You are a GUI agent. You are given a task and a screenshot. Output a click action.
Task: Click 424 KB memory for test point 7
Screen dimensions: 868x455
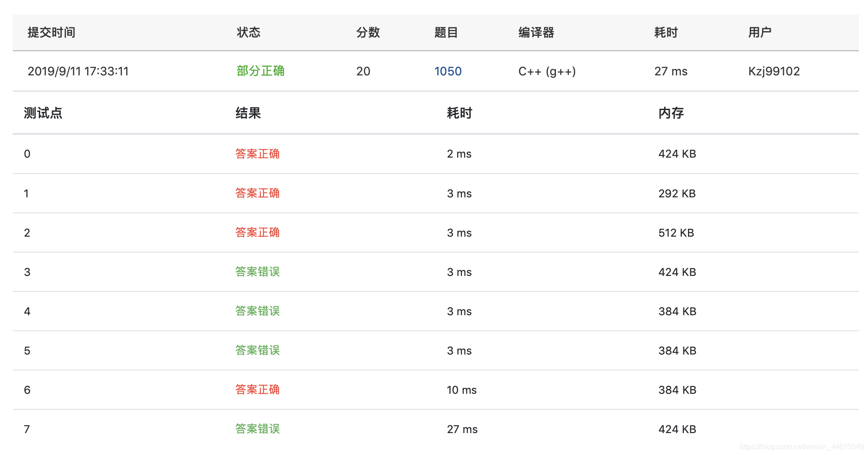677,429
